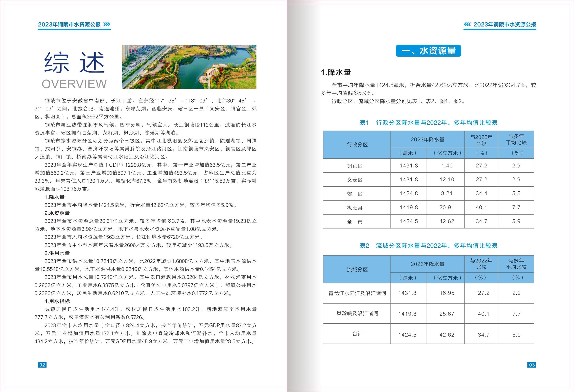Click the 巢滁皖及沿江诸河 row label
The width and height of the screenshot is (574, 392).
(x=357, y=314)
